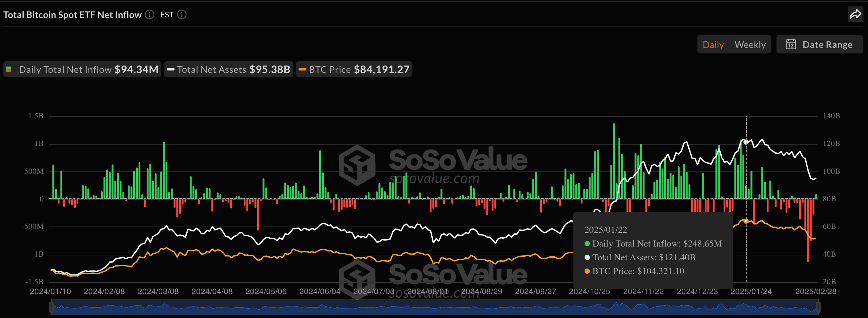Click the share icon in the top-right corner
The height and width of the screenshot is (318, 868).
[856, 14]
